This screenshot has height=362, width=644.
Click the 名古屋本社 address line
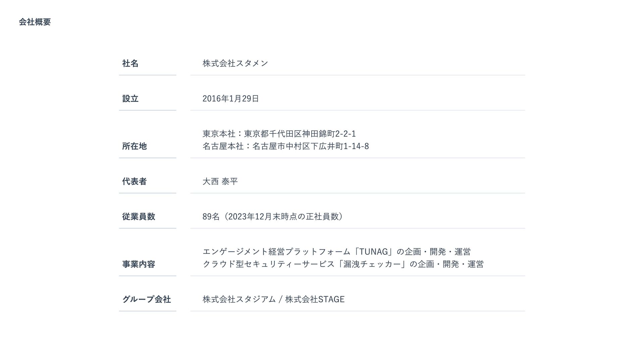pos(285,146)
